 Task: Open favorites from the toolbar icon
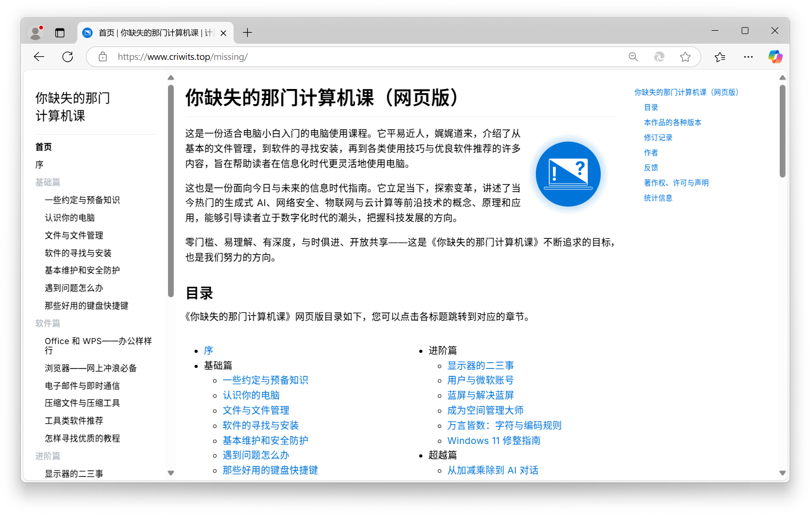(x=720, y=57)
